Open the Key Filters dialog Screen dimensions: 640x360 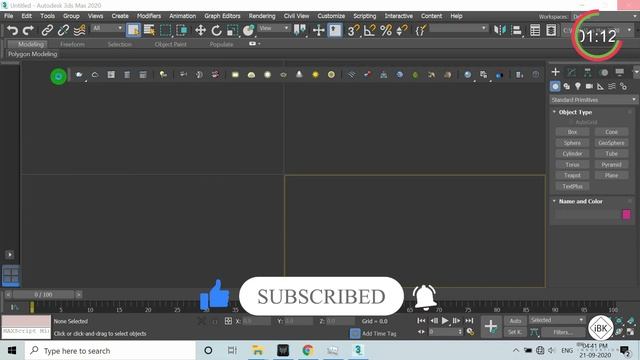[x=563, y=332]
